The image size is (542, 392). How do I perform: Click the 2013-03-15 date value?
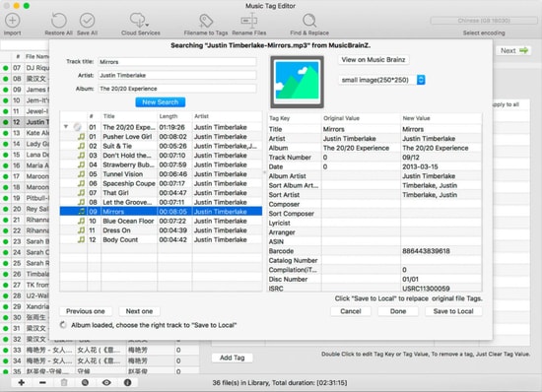[420, 166]
